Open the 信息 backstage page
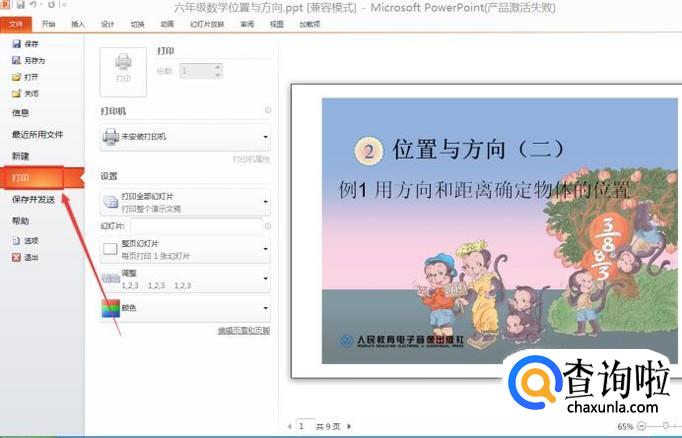 pos(20,113)
